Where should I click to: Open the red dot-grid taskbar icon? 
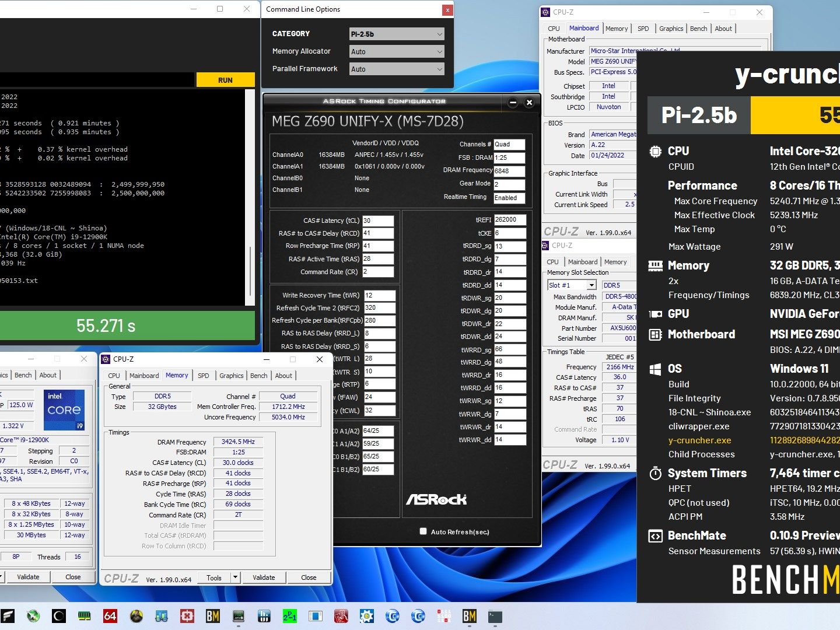444,616
